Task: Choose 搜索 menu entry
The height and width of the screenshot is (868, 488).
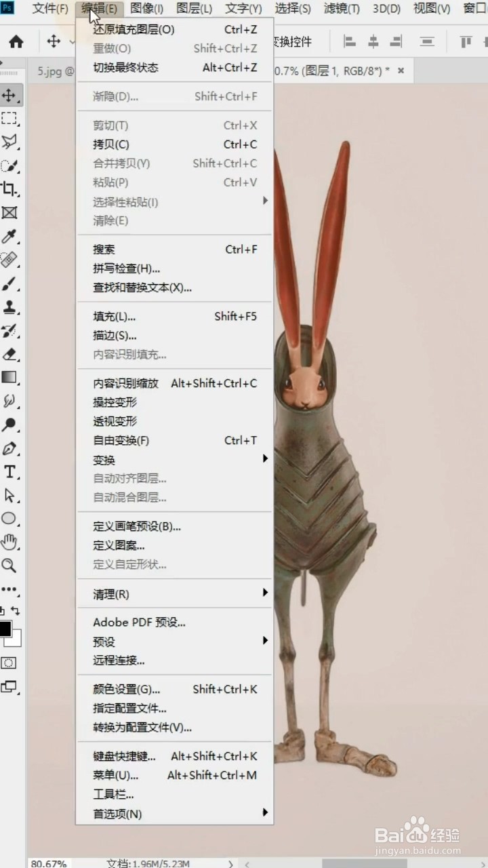Action: tap(175, 250)
